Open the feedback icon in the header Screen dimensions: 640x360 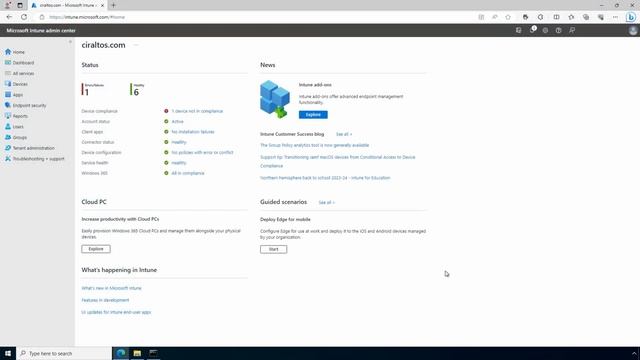click(x=572, y=30)
